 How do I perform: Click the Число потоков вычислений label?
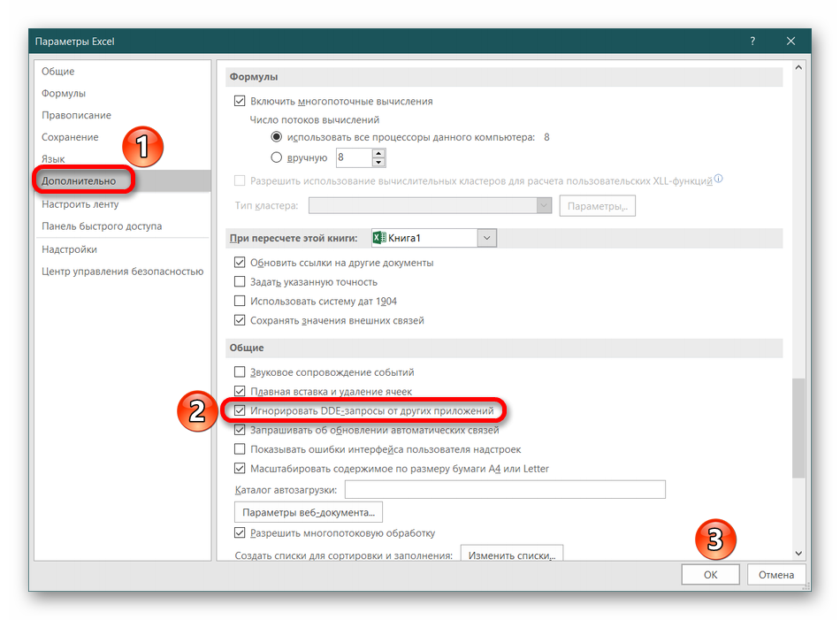pyautogui.click(x=315, y=120)
